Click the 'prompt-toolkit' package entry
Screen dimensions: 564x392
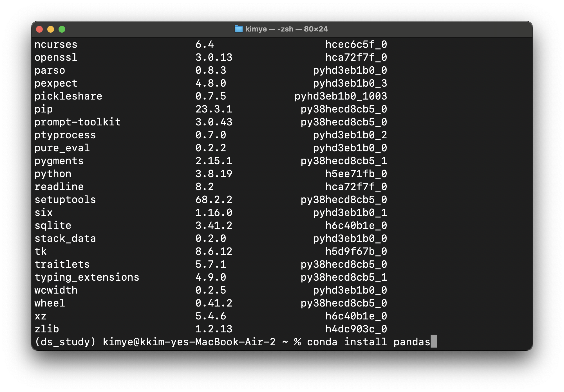[x=77, y=122]
